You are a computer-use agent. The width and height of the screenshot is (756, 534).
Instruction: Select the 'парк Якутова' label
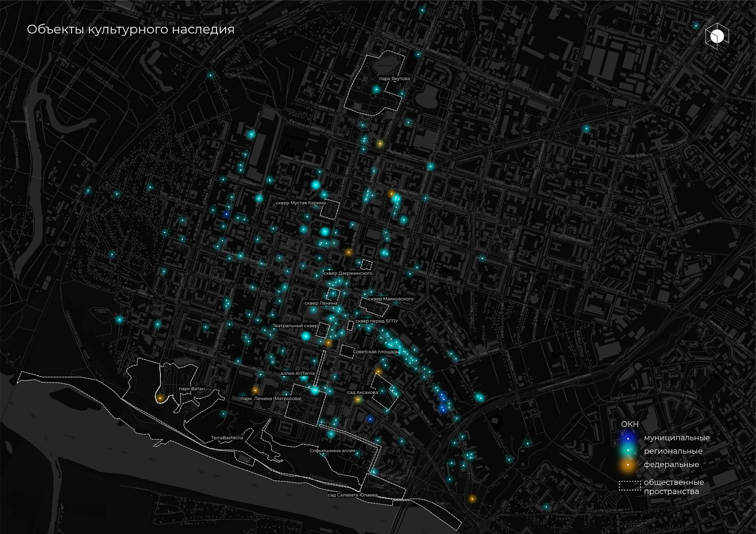(394, 79)
